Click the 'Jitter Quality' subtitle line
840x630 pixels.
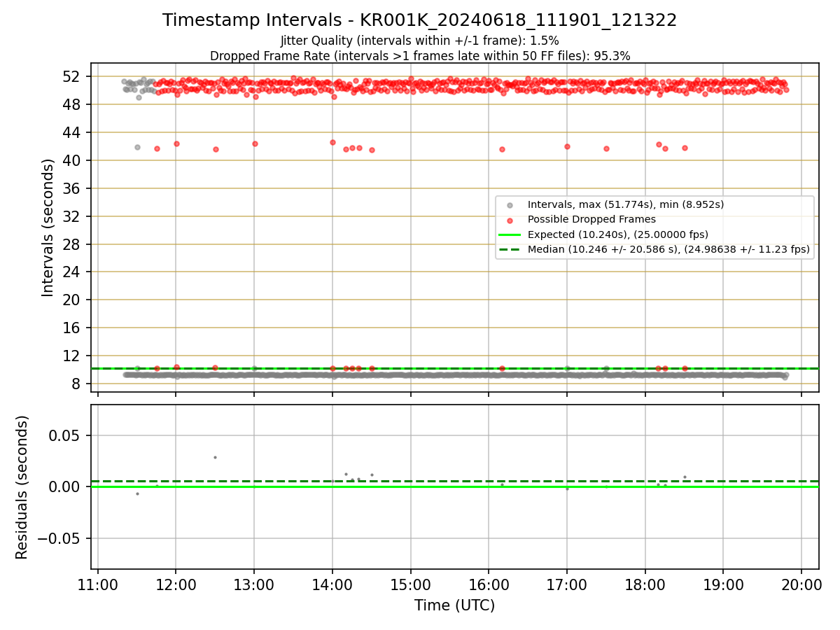pos(420,41)
